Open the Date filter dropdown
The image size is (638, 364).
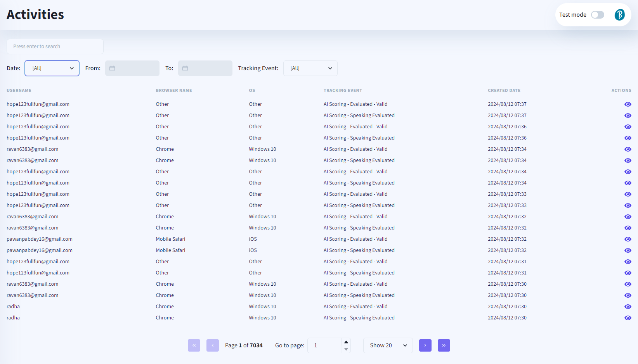[x=52, y=68]
